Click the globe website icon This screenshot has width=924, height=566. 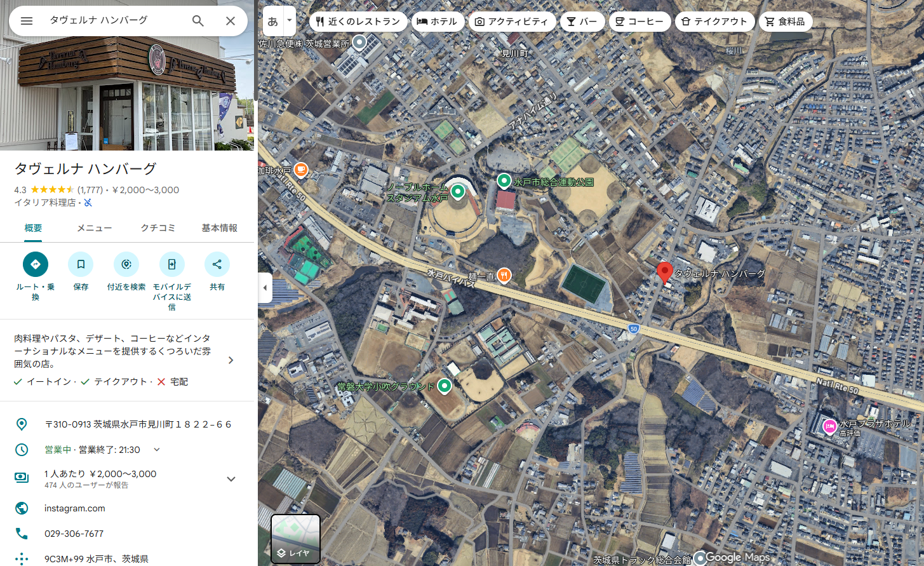tap(22, 508)
